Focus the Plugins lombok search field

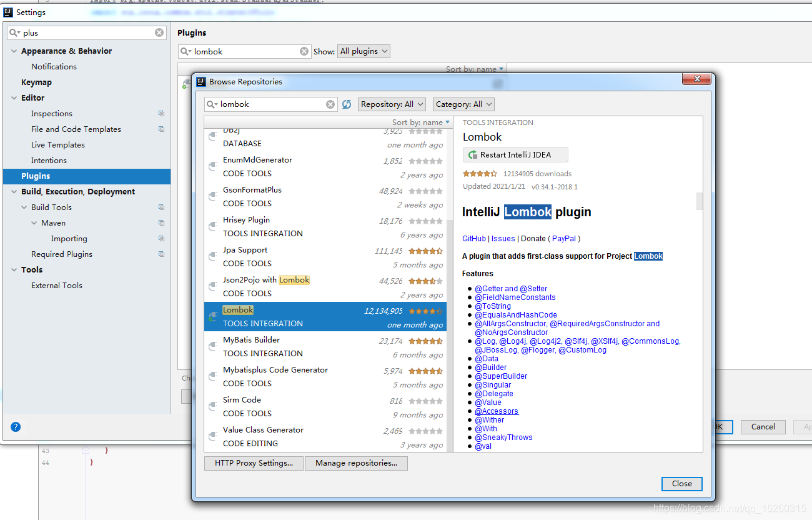click(x=244, y=51)
